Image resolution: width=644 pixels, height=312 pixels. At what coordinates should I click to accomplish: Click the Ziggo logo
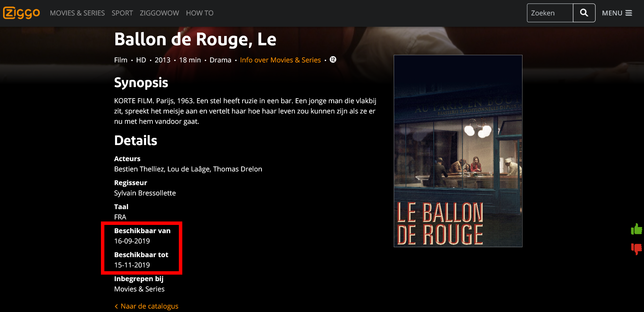(21, 13)
